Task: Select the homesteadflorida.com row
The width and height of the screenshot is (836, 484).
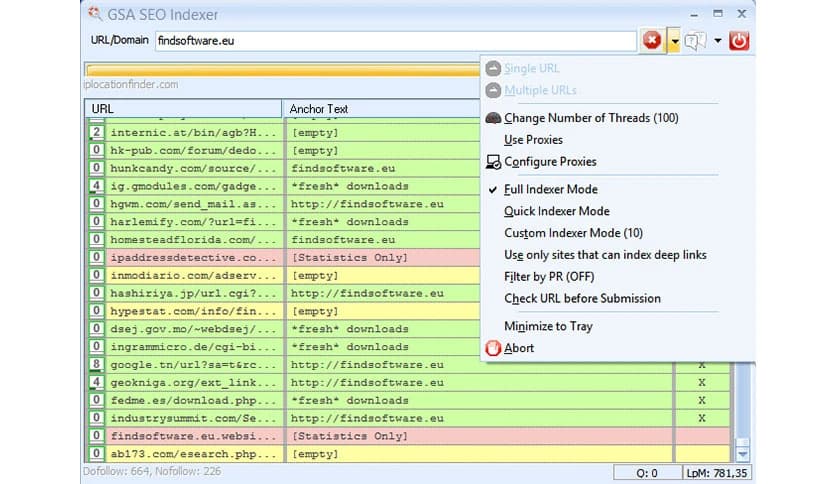Action: tap(283, 240)
